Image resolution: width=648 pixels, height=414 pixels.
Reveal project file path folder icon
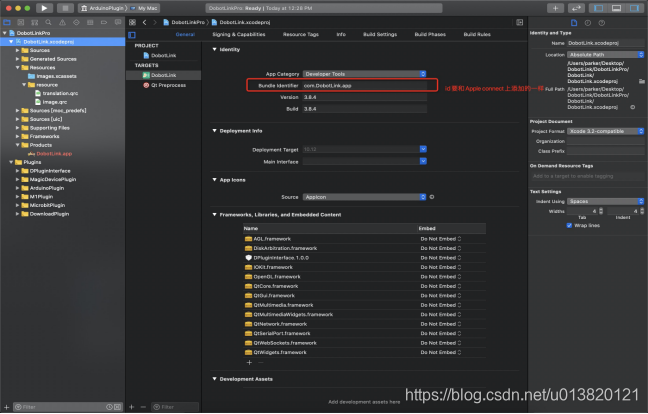pos(641,81)
